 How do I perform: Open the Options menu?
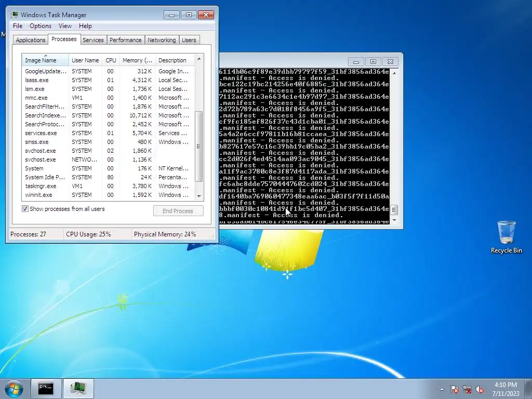point(41,26)
